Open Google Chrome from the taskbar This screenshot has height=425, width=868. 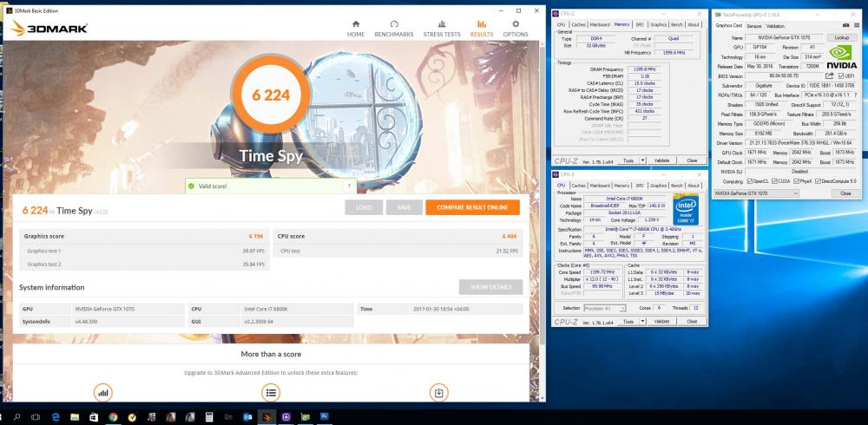(x=114, y=416)
